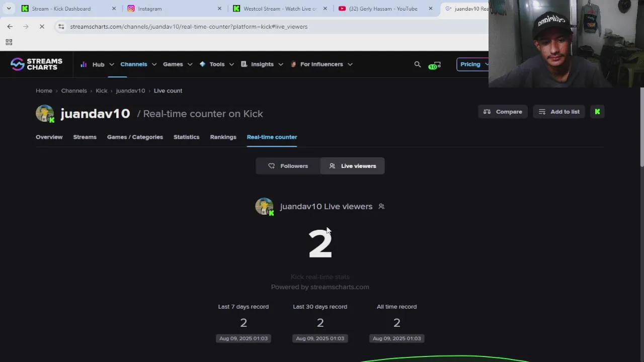
Task: Switch to Westcol Stream tab
Action: (x=280, y=9)
